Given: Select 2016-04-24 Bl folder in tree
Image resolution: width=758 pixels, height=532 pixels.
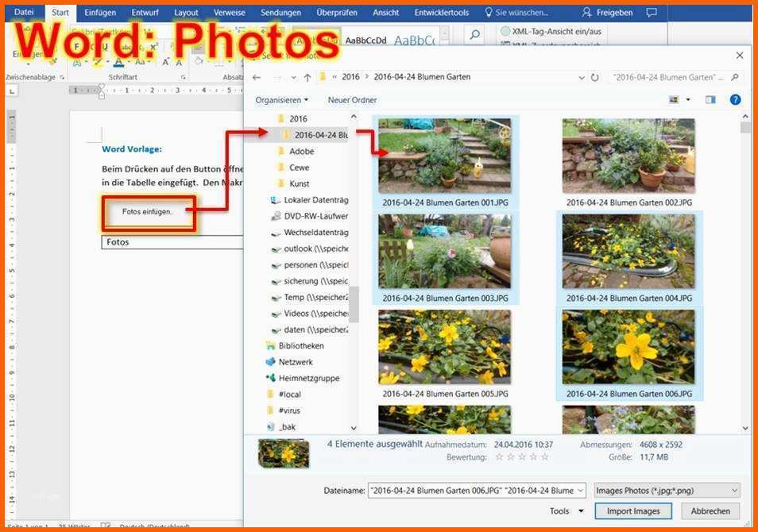Looking at the screenshot, I should pyautogui.click(x=314, y=135).
